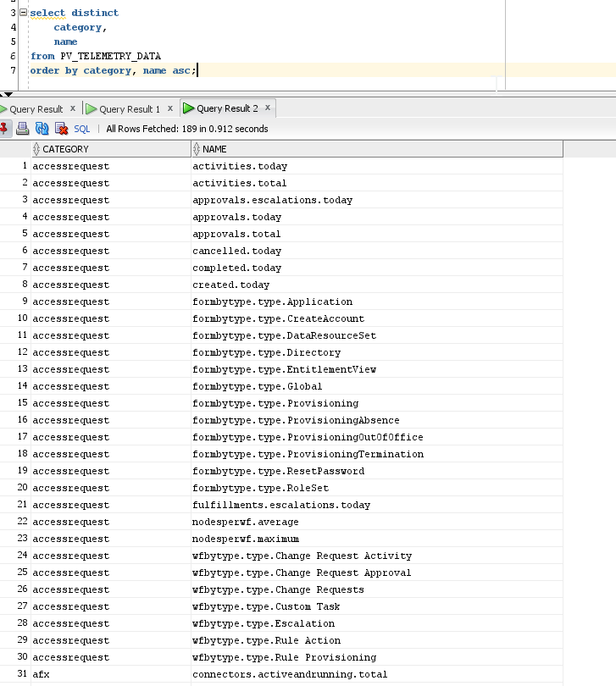The height and width of the screenshot is (686, 616).
Task: Click the panel collapse arrows below editor
Action: pos(7,95)
